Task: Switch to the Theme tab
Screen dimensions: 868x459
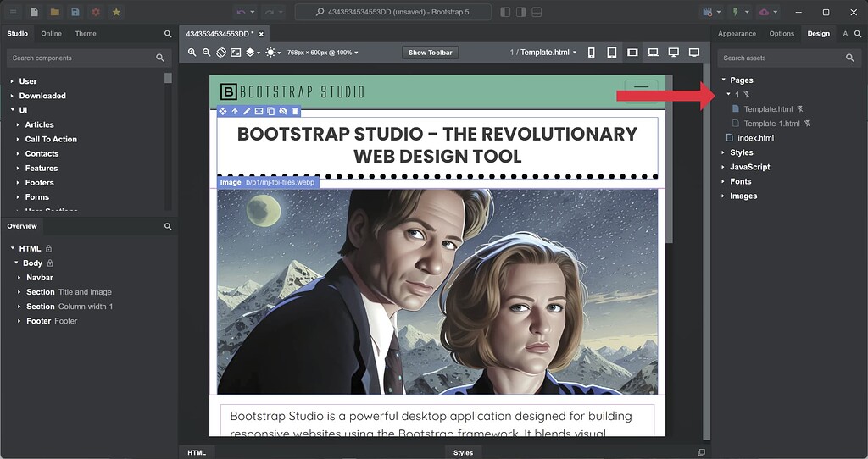Action: click(x=86, y=34)
